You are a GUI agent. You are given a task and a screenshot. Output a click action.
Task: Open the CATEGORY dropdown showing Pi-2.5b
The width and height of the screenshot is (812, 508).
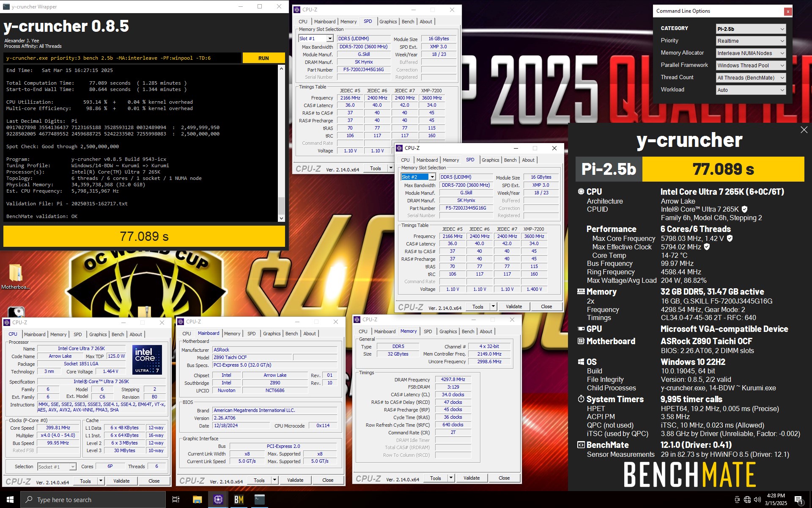click(x=751, y=29)
